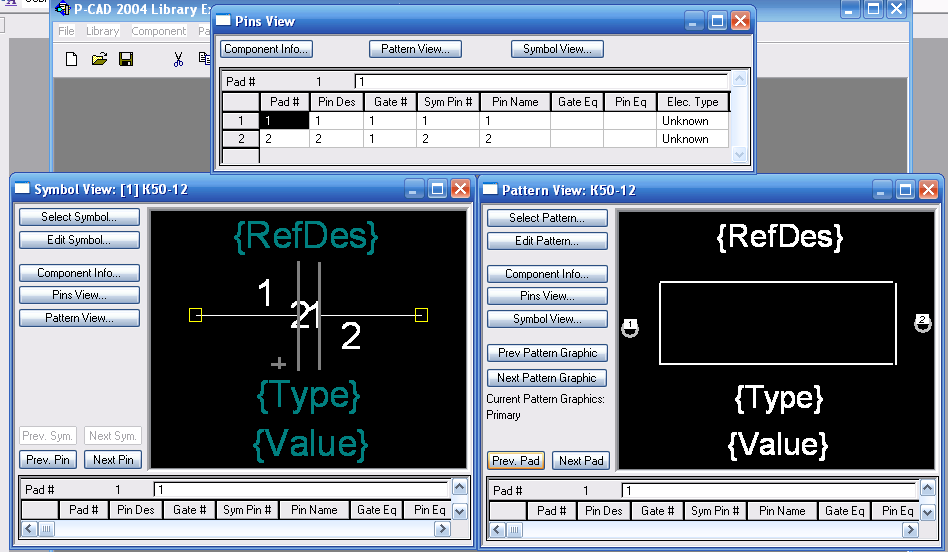Click Pin Name header in Symbol View table
This screenshot has width=948, height=552.
(314, 510)
